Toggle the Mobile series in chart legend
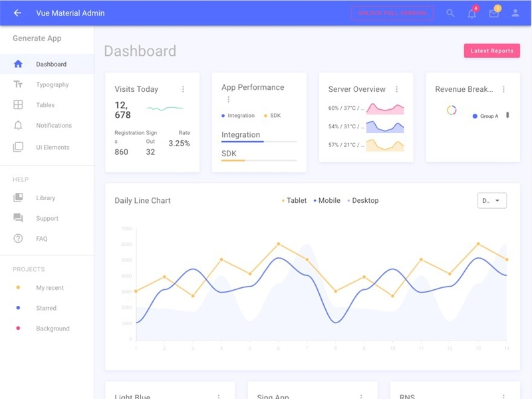This screenshot has height=399, width=532. (x=327, y=201)
